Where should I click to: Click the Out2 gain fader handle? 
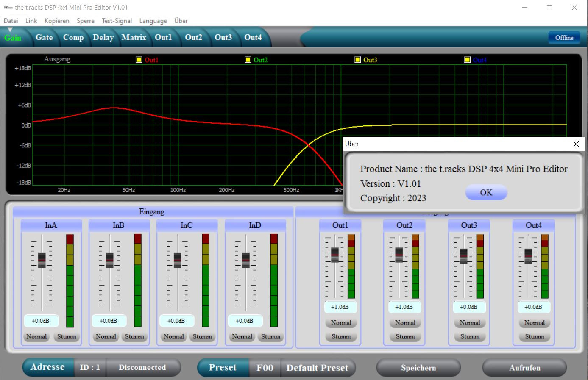point(399,255)
